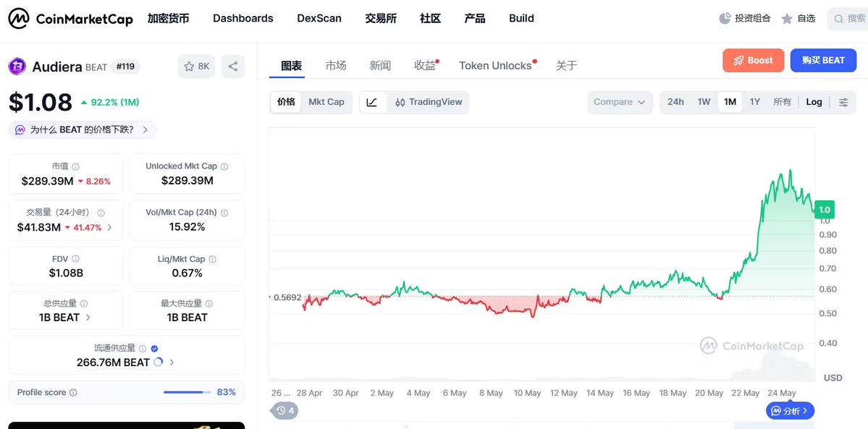Open the 自选 watchlist star
This screenshot has height=429, width=868.
[x=787, y=19]
